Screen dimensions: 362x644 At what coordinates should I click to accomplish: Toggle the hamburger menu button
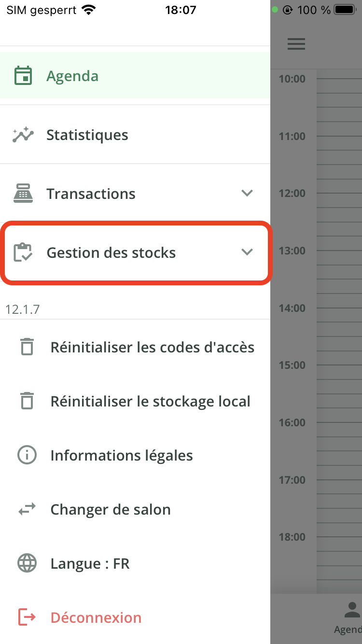click(296, 44)
